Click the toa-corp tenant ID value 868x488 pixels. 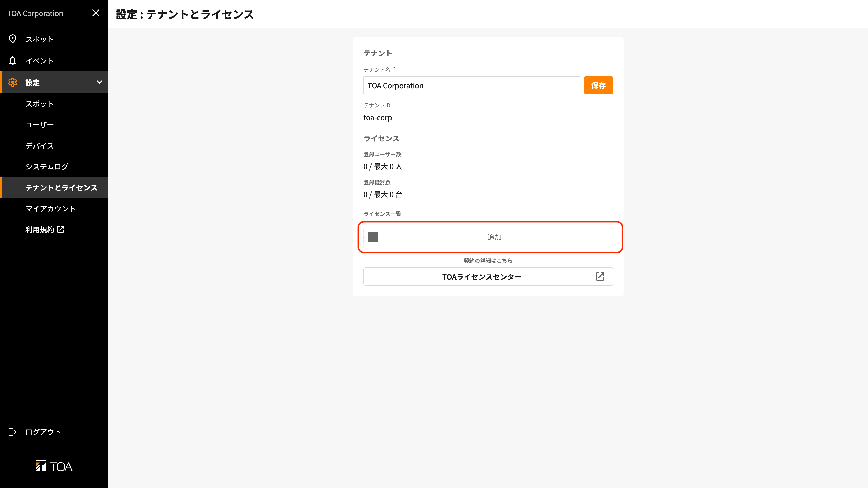(x=377, y=117)
